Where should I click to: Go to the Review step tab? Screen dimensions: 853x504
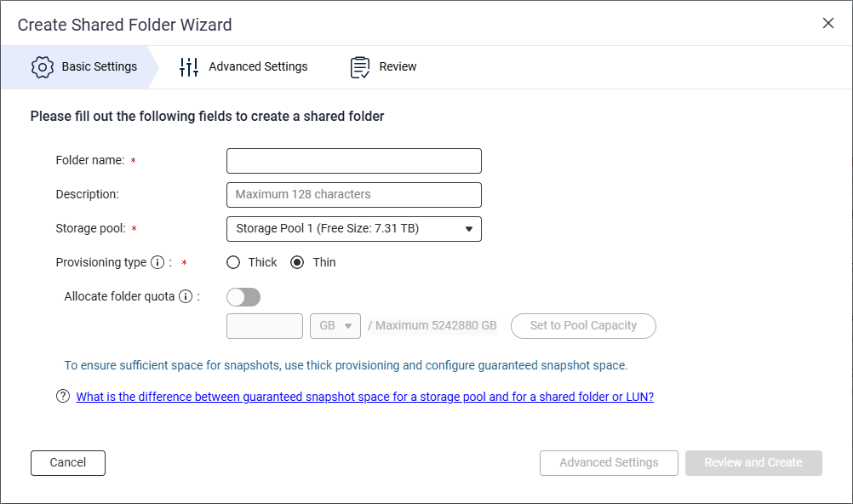398,67
